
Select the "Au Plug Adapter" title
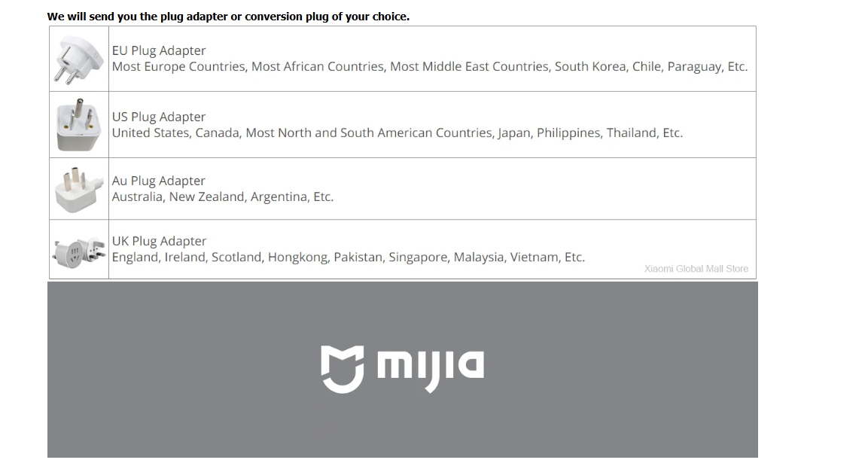point(159,181)
